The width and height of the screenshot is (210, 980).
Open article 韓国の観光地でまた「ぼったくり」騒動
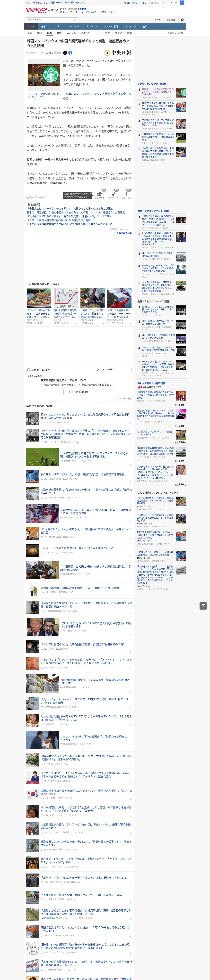coord(85,929)
